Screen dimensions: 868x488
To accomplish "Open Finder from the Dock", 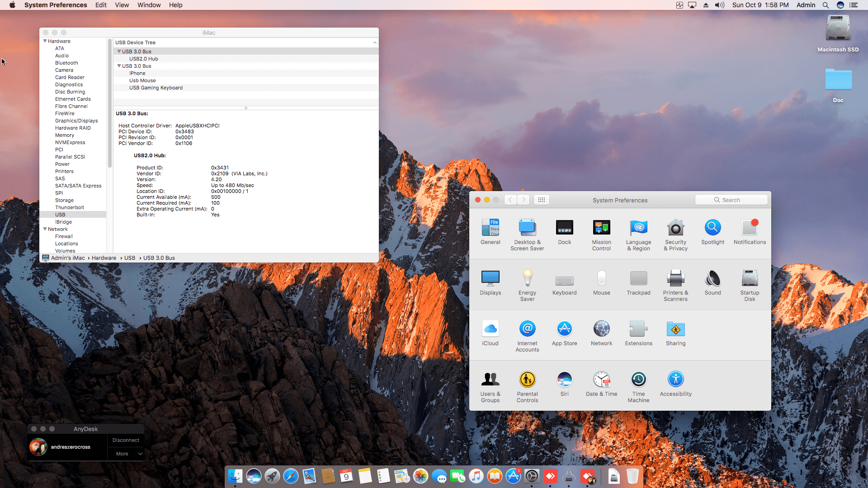I will tap(235, 476).
